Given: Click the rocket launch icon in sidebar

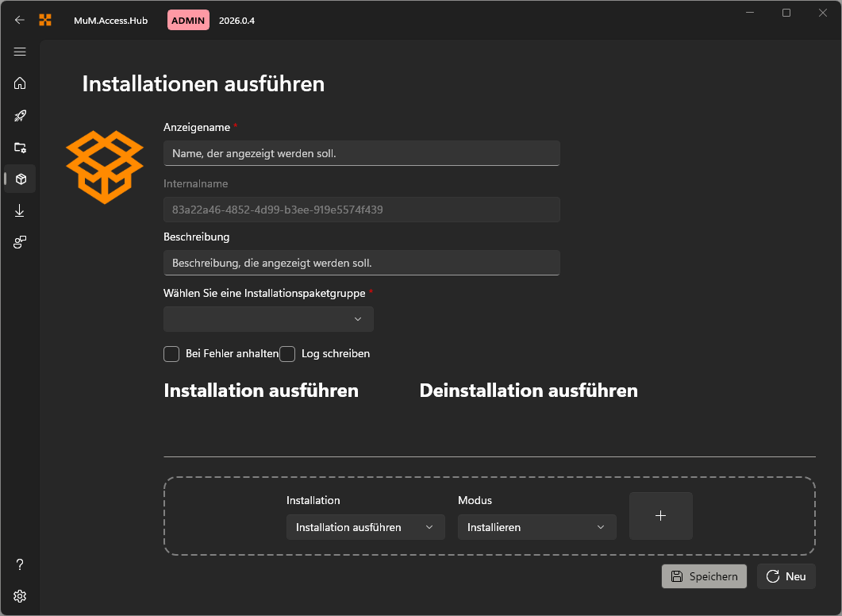Looking at the screenshot, I should pyautogui.click(x=19, y=115).
